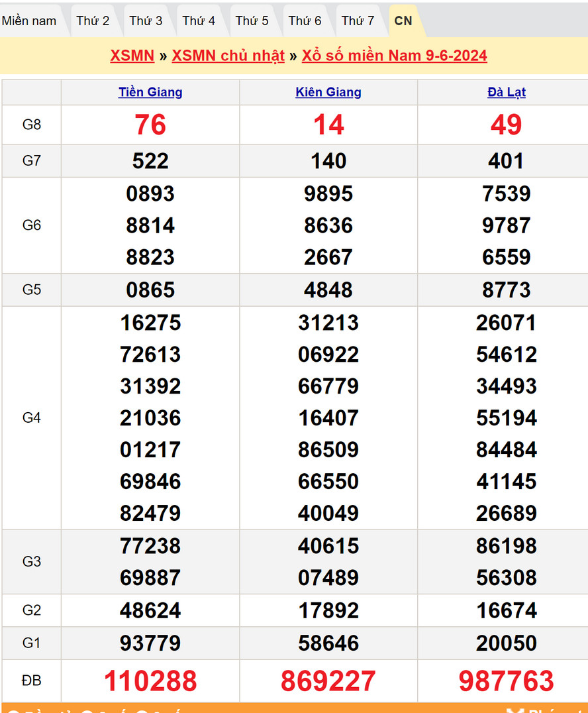Viewport: 588px width, 713px height.
Task: Select the Thứ 3 tab
Action: click(x=146, y=21)
